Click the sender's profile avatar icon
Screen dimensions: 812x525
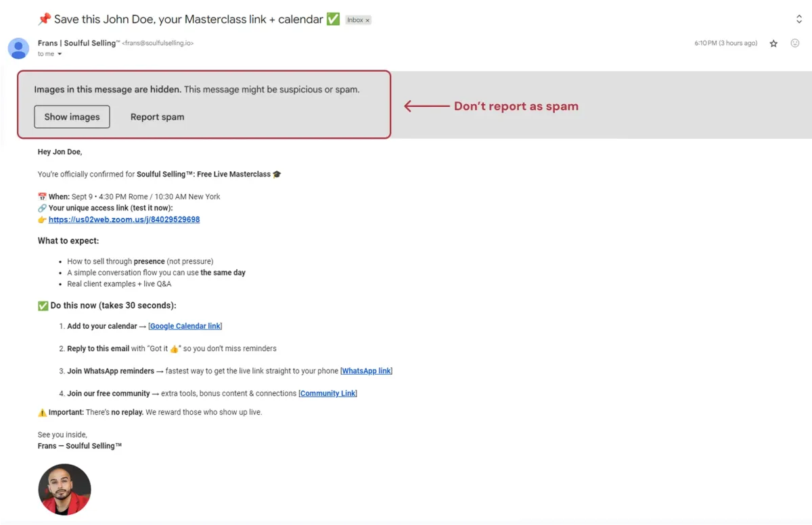coord(18,49)
